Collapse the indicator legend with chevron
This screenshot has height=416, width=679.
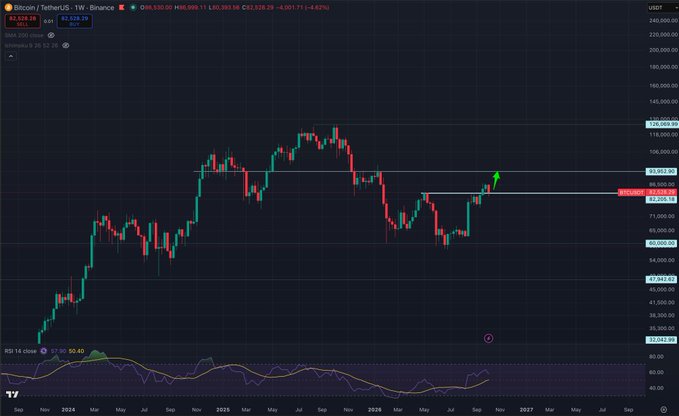tap(11, 56)
